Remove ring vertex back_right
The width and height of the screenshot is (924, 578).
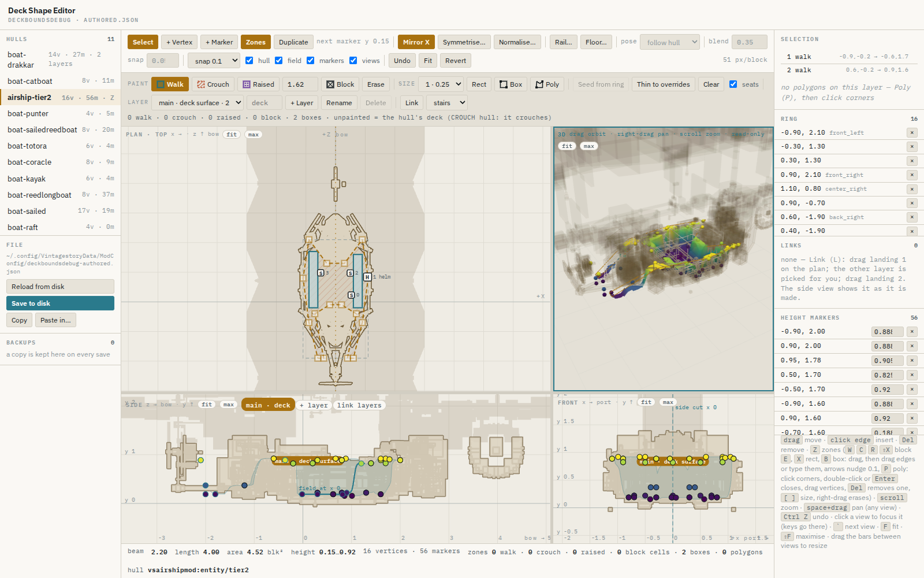pos(912,217)
